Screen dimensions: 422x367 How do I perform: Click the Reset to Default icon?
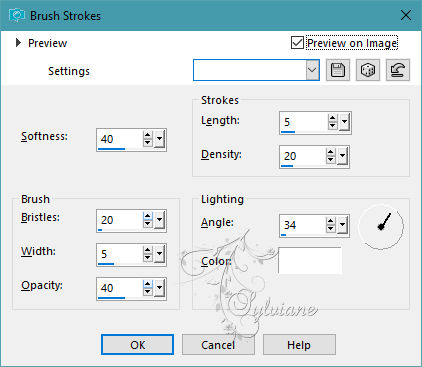click(x=398, y=70)
